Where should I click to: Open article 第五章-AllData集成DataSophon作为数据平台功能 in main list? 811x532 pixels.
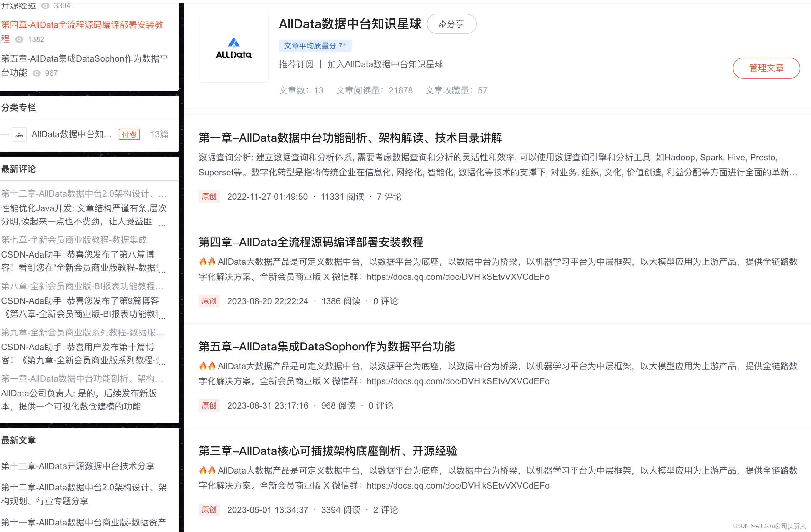click(326, 346)
